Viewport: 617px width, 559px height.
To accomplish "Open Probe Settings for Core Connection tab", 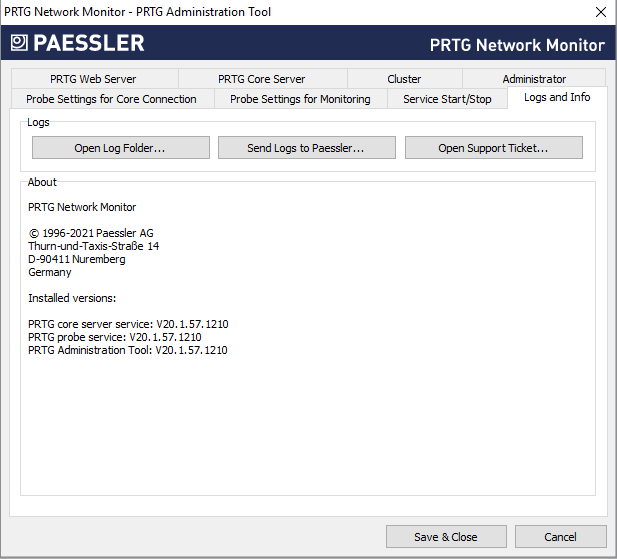I will pos(111,99).
